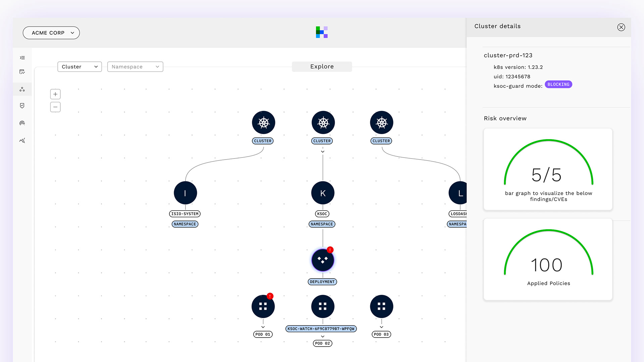Screen dimensions: 644x362
Task: Click the KSOC-WATCH-6F9C8779B7-WPFQW label
Action: click(321, 329)
